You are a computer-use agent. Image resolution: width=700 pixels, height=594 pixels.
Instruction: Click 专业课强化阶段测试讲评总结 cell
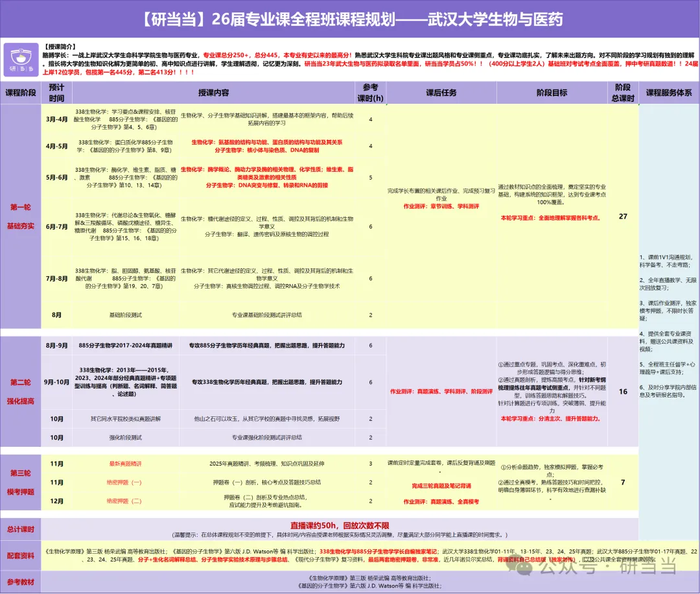(x=267, y=438)
